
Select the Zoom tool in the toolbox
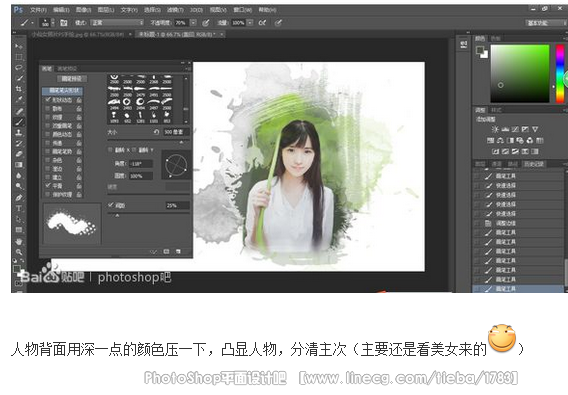(x=18, y=252)
